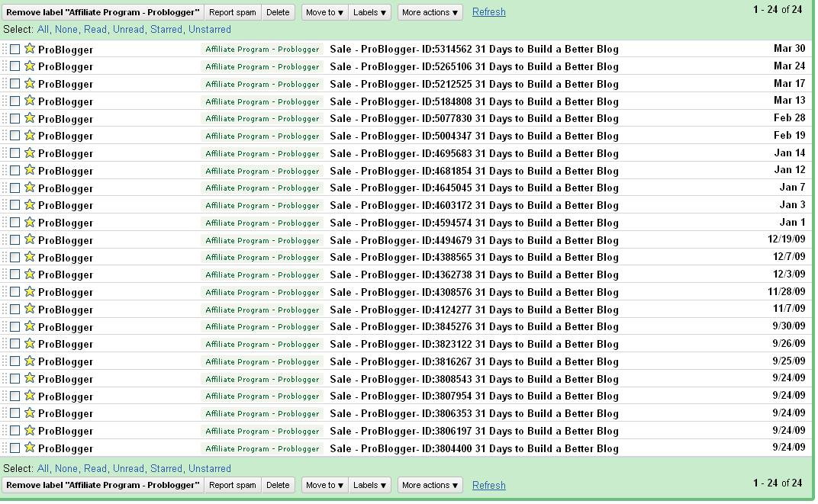Unstar the email dated 12/3/09

pyautogui.click(x=30, y=274)
